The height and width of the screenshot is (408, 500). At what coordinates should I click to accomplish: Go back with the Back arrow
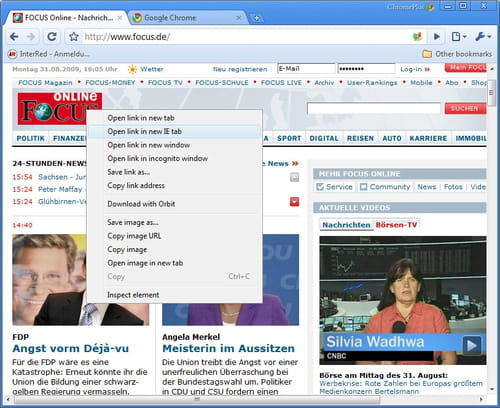point(14,37)
